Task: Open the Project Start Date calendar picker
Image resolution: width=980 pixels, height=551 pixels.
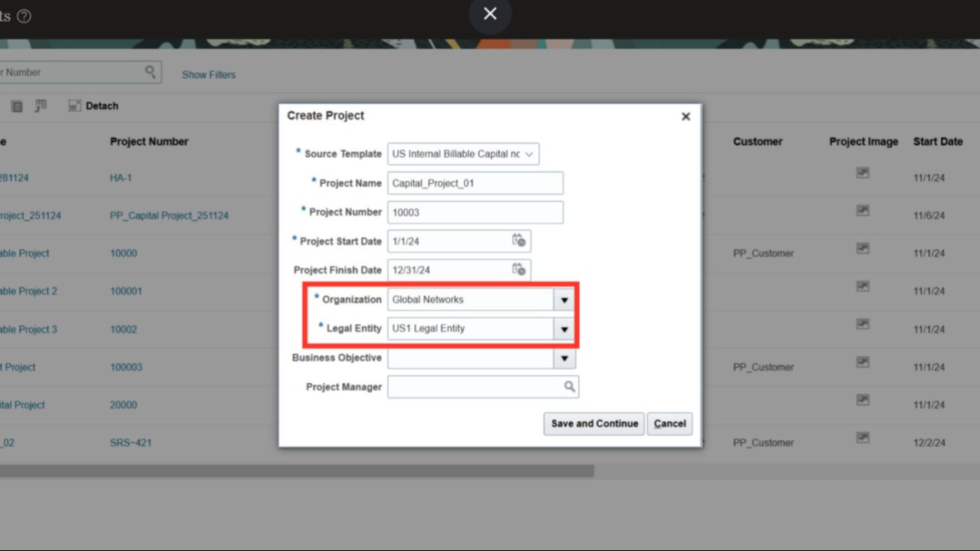Action: tap(519, 241)
